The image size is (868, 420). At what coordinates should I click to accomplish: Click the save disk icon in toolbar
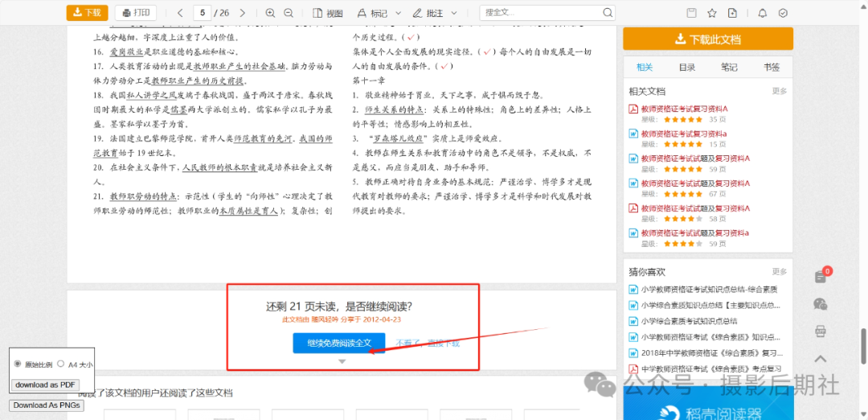pyautogui.click(x=691, y=13)
